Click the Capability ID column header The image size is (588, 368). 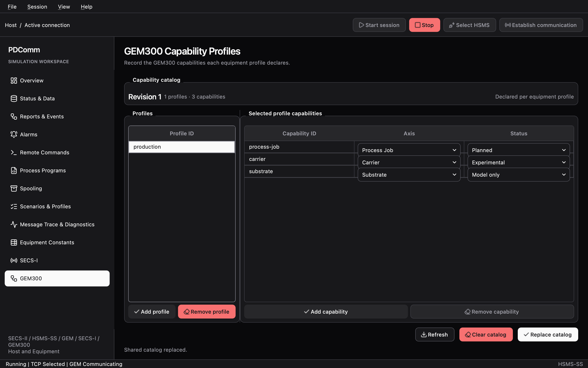299,133
